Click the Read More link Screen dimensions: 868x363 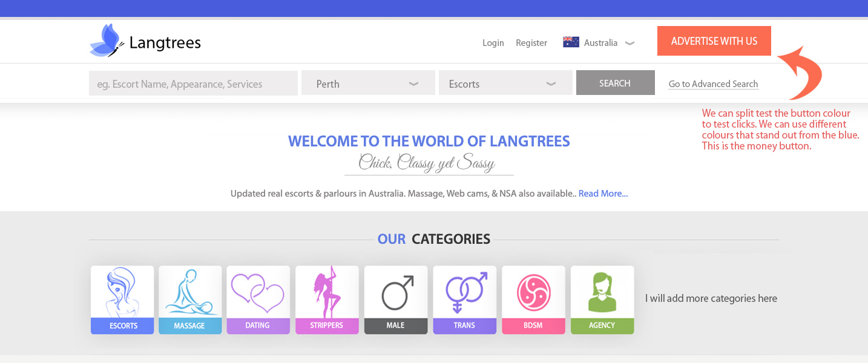[603, 194]
